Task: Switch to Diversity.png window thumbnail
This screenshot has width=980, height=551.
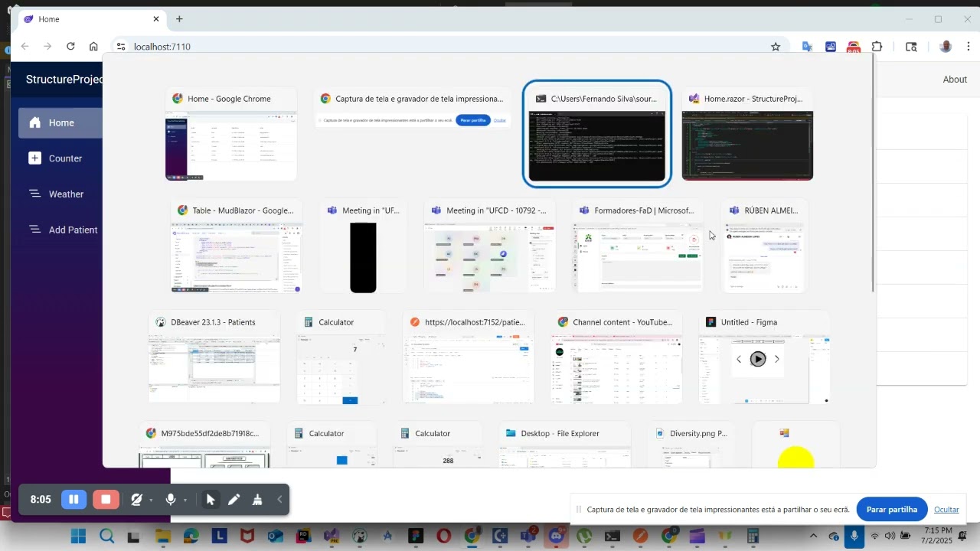Action: click(x=691, y=445)
